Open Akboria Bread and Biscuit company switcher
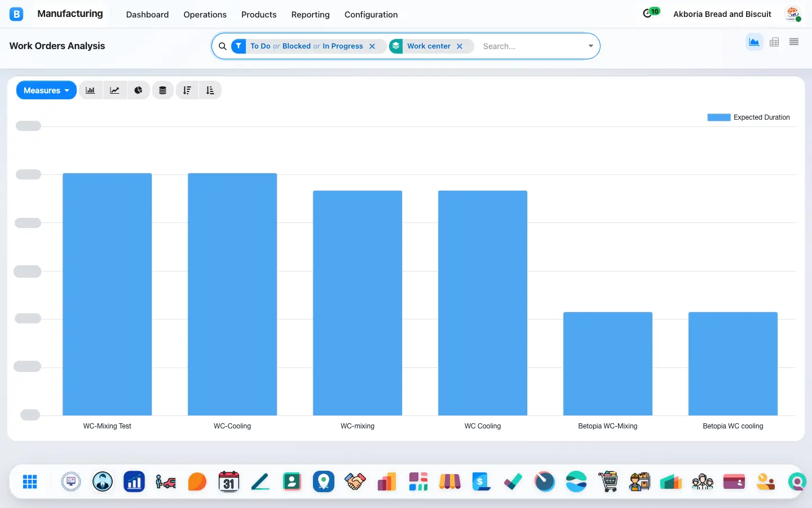This screenshot has height=508, width=812. click(722, 14)
